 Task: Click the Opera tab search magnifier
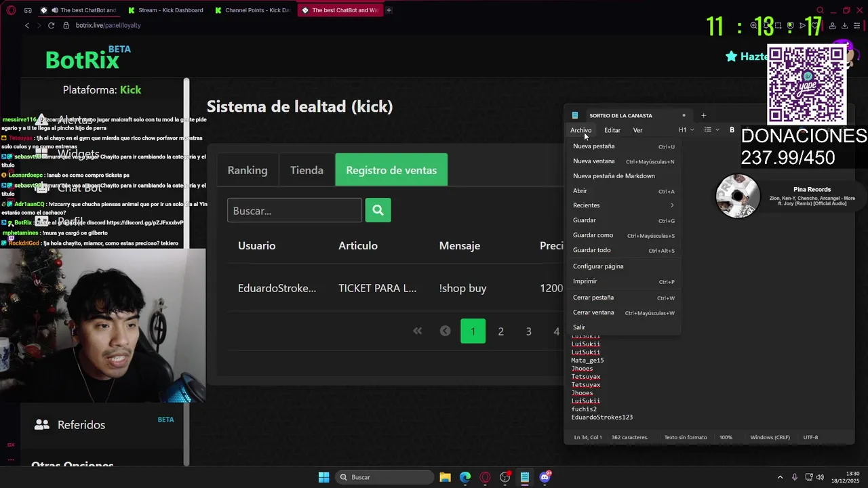point(820,10)
